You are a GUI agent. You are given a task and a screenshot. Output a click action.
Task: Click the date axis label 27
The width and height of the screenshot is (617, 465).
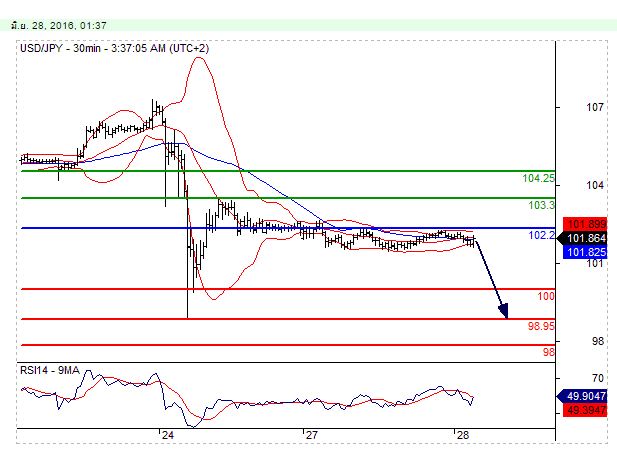pos(312,435)
